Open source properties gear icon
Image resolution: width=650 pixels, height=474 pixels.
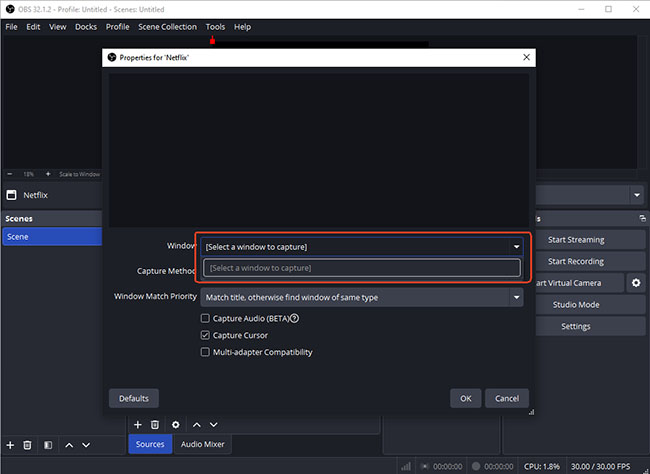(176, 425)
